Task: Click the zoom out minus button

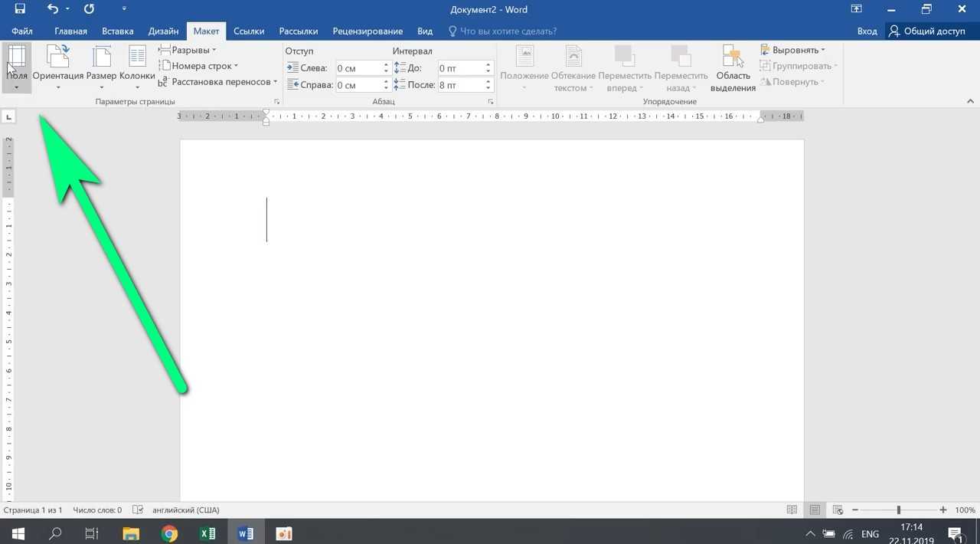Action: coord(854,510)
